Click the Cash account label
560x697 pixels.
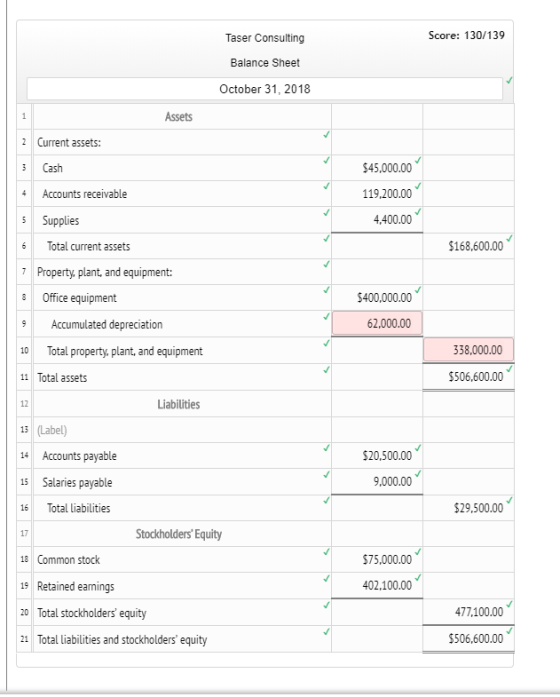click(x=52, y=168)
